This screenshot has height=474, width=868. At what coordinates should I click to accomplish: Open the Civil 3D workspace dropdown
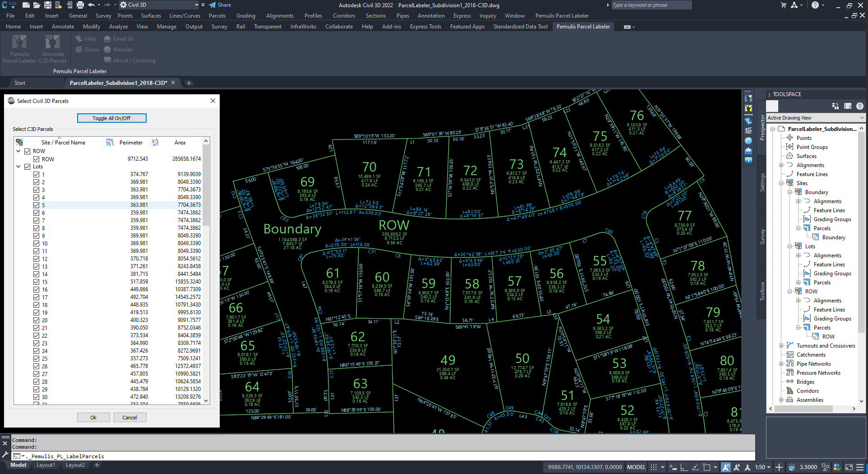click(x=197, y=5)
